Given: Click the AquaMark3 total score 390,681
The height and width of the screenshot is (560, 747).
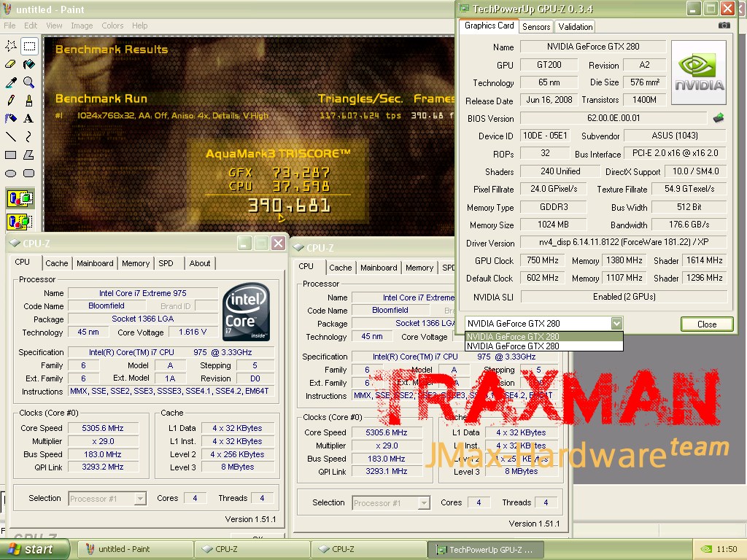Looking at the screenshot, I should coord(289,206).
